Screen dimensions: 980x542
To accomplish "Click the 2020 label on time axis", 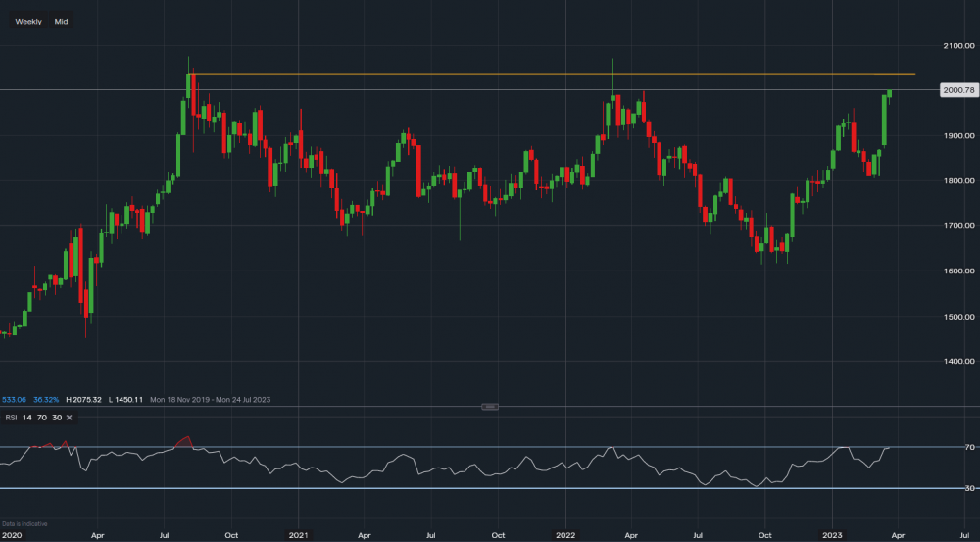I will (13, 536).
